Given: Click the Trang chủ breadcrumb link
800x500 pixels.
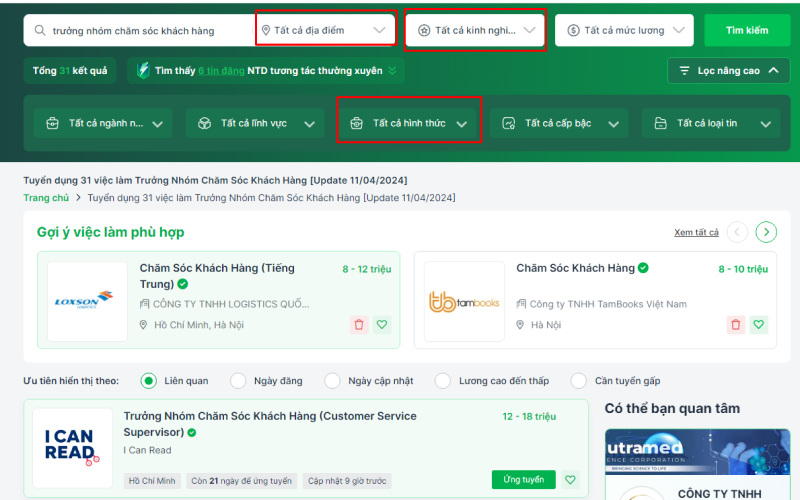Looking at the screenshot, I should coord(46,198).
